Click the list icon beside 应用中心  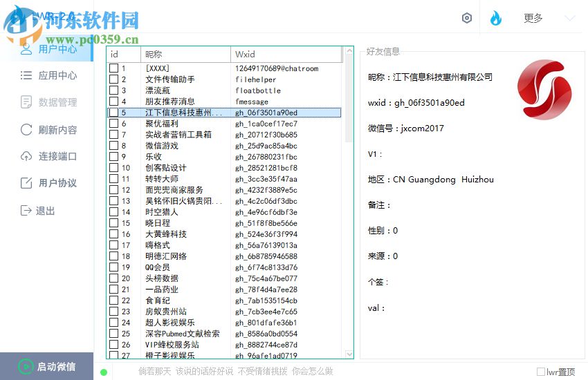26,75
